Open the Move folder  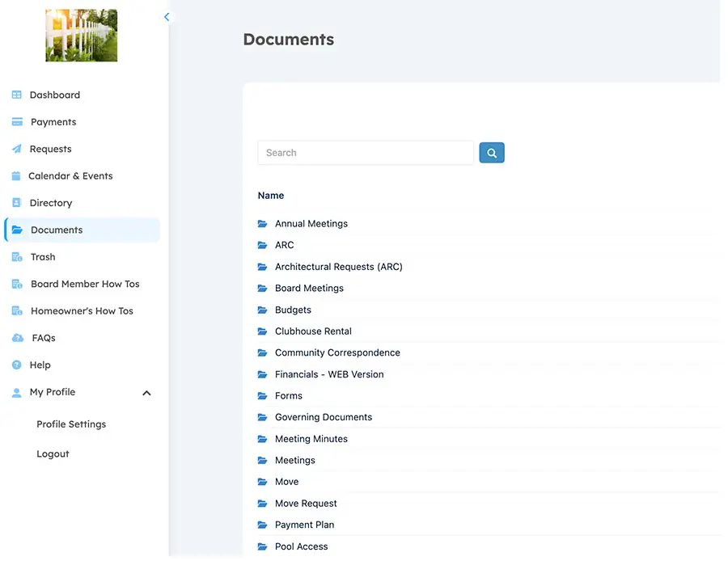click(x=286, y=482)
